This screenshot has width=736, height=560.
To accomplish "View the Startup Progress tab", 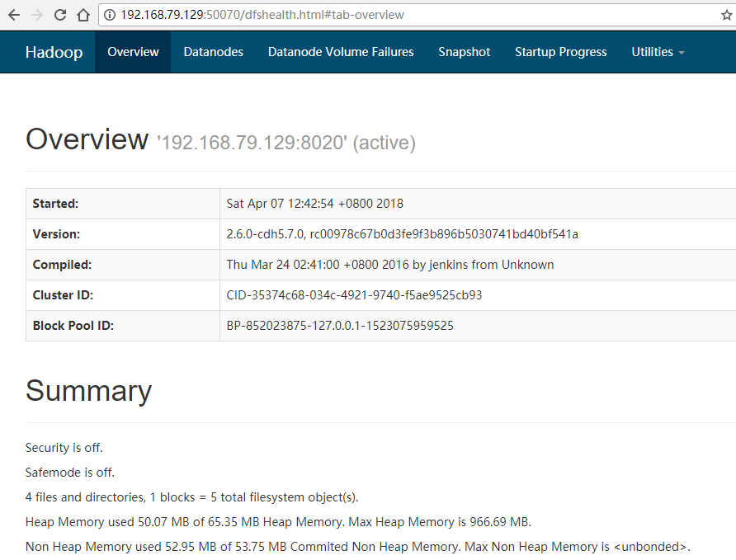I will [560, 52].
